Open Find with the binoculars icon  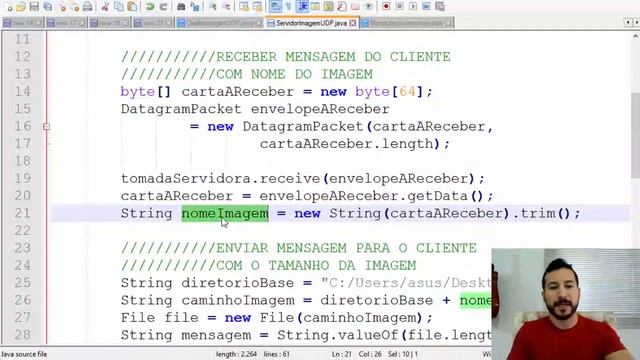[181, 7]
